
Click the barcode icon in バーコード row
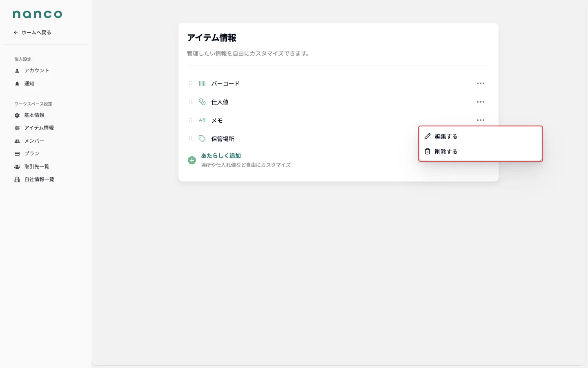point(202,83)
